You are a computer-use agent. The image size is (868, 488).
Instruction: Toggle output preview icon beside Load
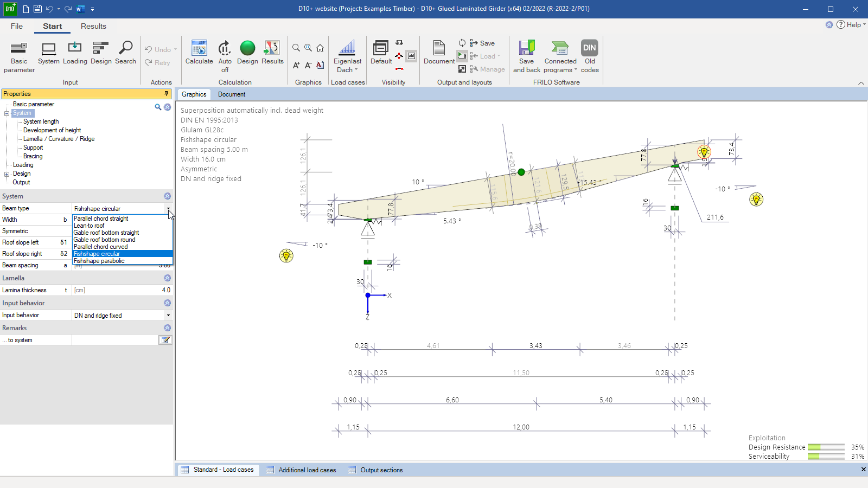[462, 56]
